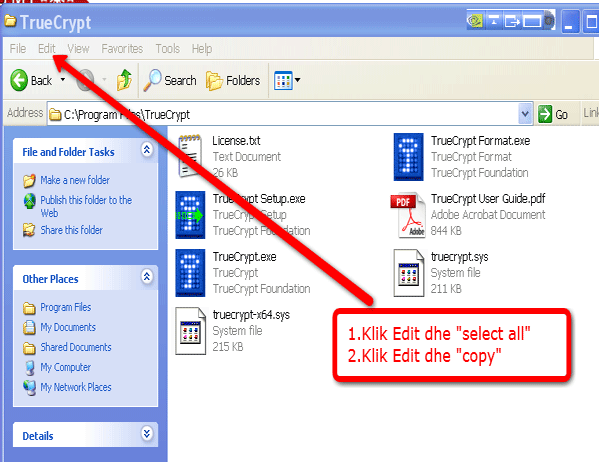
Task: Click Publish this folder to the Web
Action: [86, 206]
